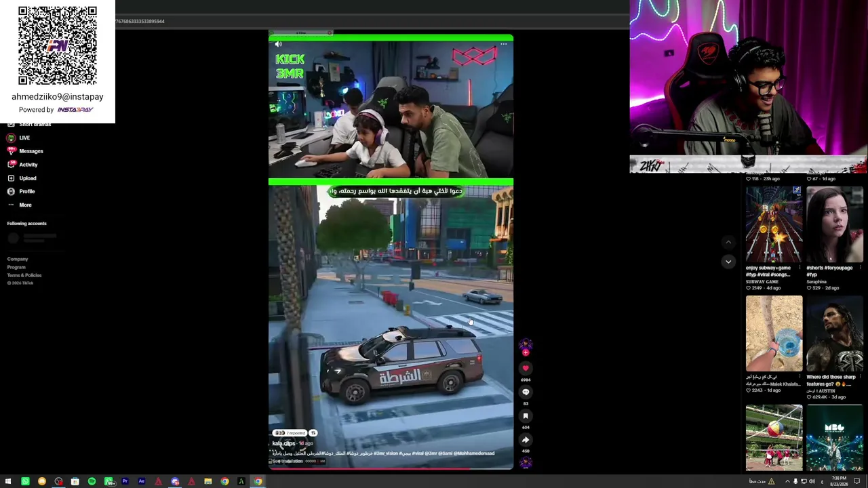
Task: Follow the creator with the red plus badge
Action: point(526,352)
